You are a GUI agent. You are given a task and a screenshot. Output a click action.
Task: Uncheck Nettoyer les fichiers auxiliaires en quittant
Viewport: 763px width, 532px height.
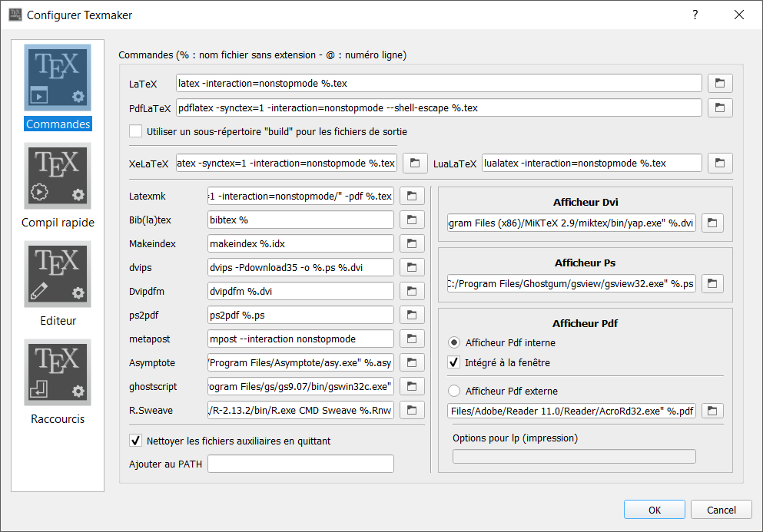(136, 441)
